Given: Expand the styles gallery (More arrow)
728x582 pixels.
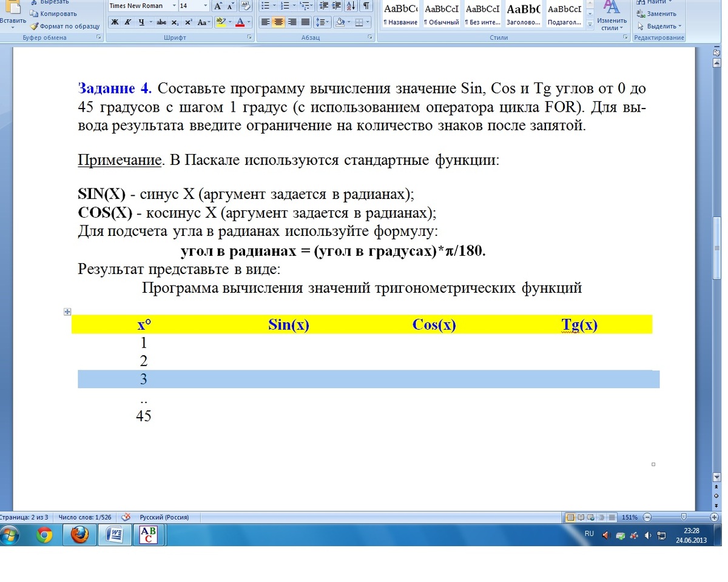Looking at the screenshot, I should point(590,25).
